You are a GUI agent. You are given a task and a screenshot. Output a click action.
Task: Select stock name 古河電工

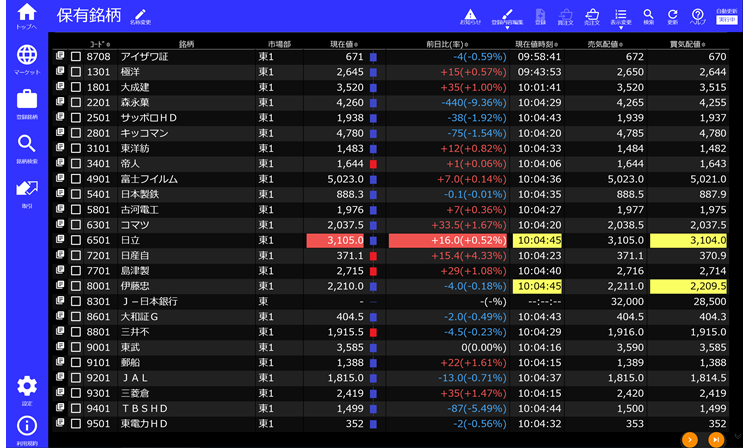pos(140,209)
